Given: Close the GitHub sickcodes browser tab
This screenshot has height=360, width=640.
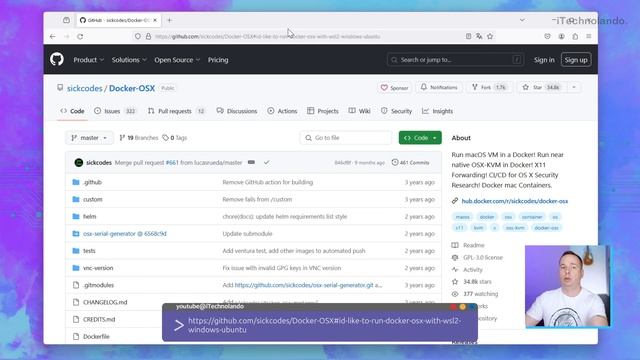Looking at the screenshot, I should pyautogui.click(x=155, y=20).
